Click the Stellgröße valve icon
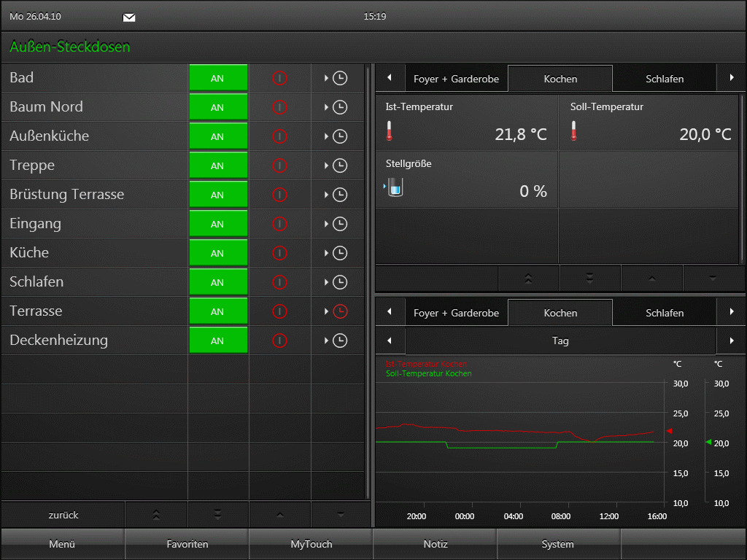Image resolution: width=747 pixels, height=560 pixels. [x=395, y=187]
